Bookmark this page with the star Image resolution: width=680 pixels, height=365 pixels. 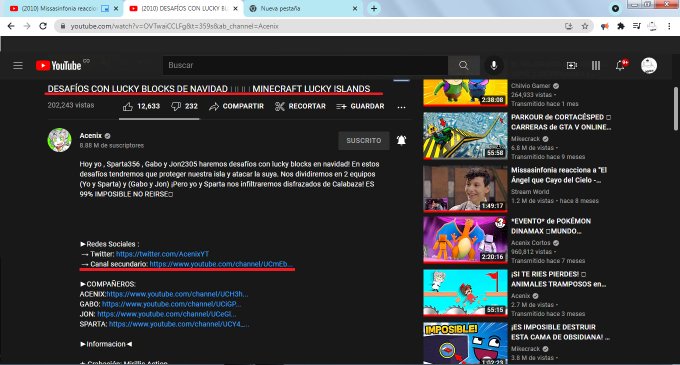(585, 26)
